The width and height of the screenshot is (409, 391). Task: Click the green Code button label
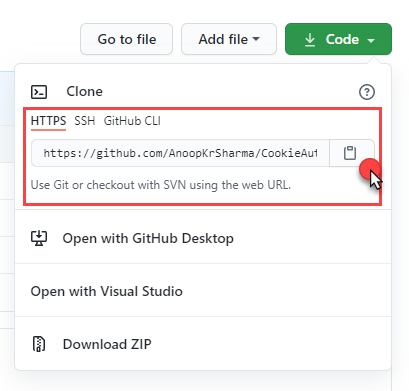(342, 39)
